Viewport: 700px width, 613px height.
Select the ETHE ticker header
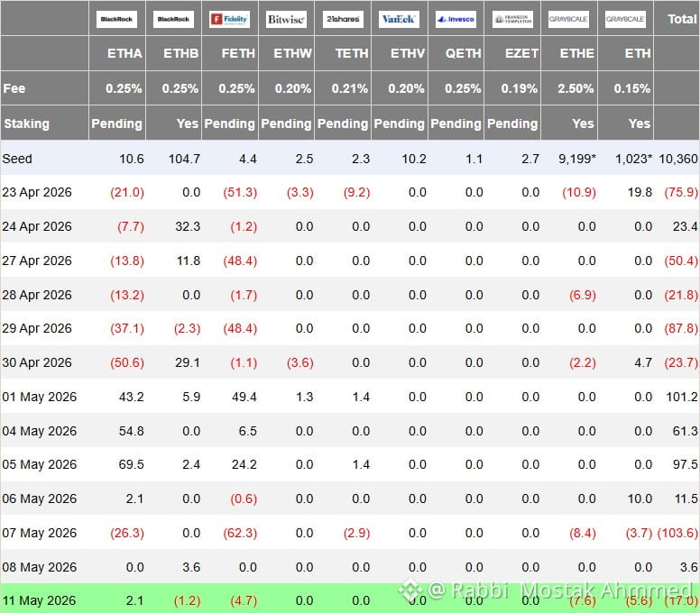tap(577, 53)
